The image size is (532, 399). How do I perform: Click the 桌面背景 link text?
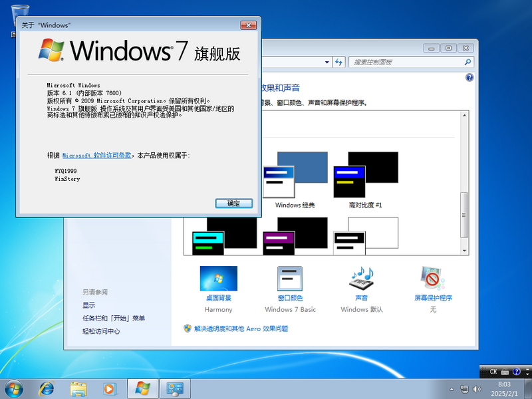point(219,298)
